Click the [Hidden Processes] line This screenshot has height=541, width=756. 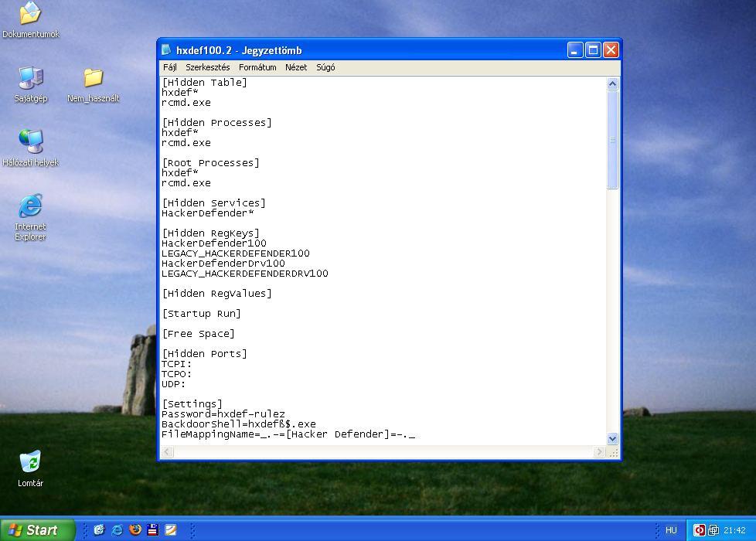click(217, 123)
